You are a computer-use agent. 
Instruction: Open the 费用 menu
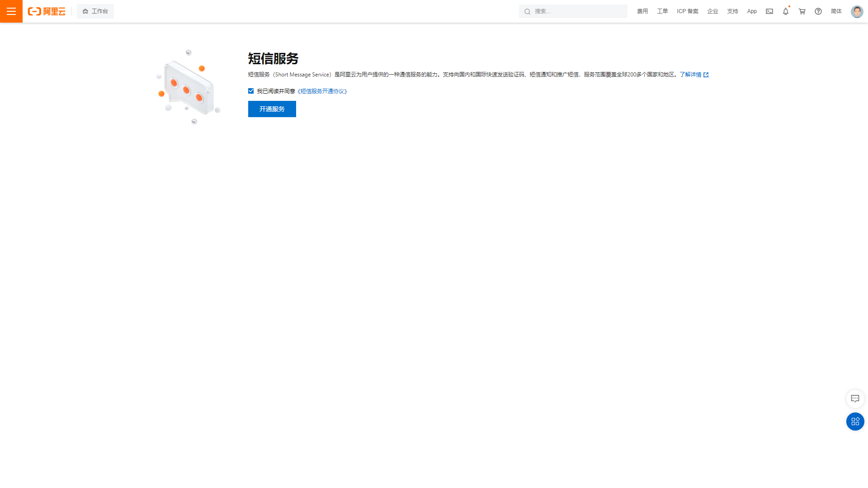coord(642,11)
